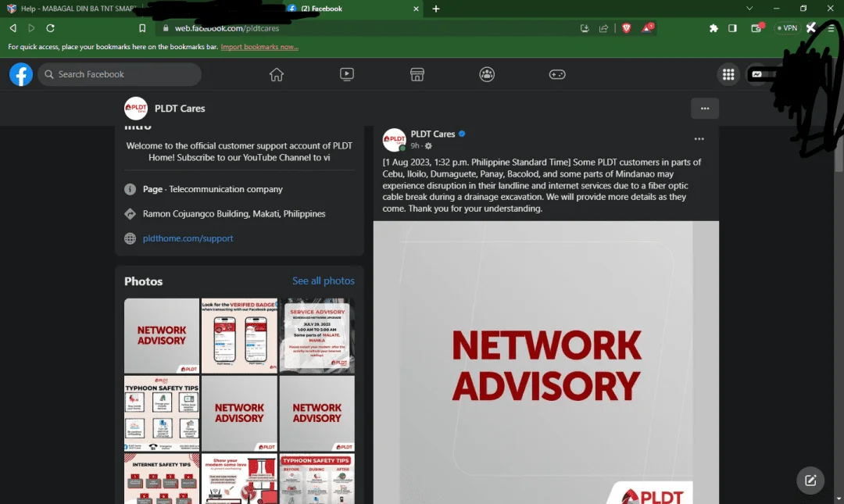Open the large Network Advisory post image
The width and height of the screenshot is (844, 504).
point(545,363)
